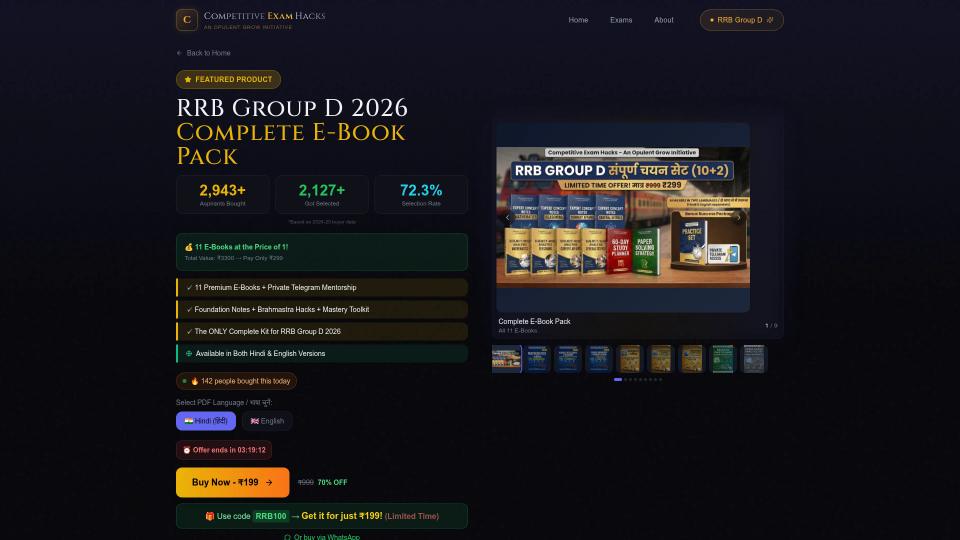Screen dimensions: 960x540
Task: Open the 'Or buy via WhatsApp' link
Action: tap(322, 537)
